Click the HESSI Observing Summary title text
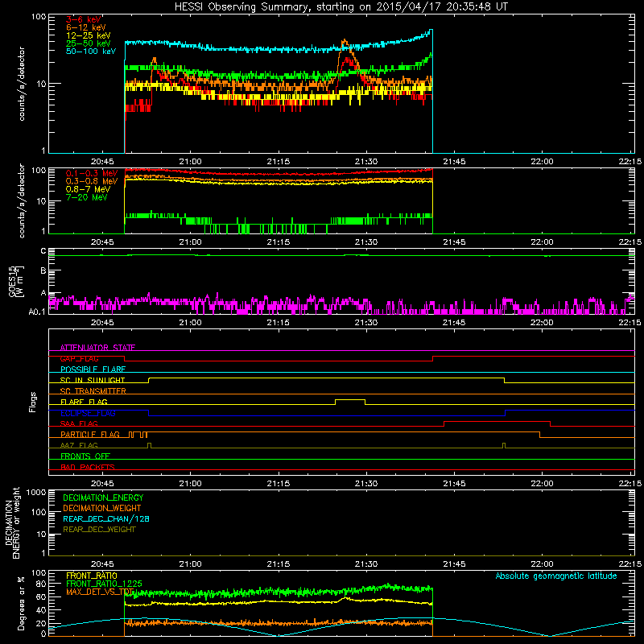Viewport: 644px width, 644px height. coord(341,7)
